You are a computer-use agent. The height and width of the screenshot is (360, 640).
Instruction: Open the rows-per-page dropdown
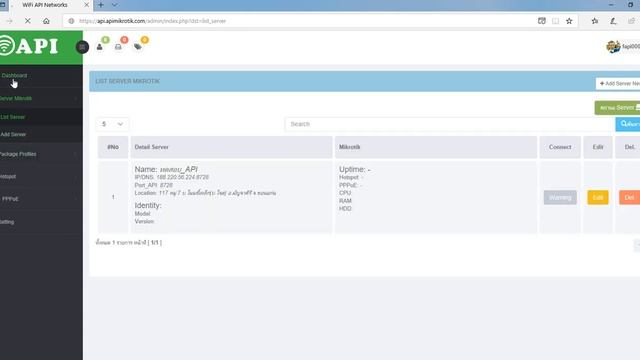[112, 124]
